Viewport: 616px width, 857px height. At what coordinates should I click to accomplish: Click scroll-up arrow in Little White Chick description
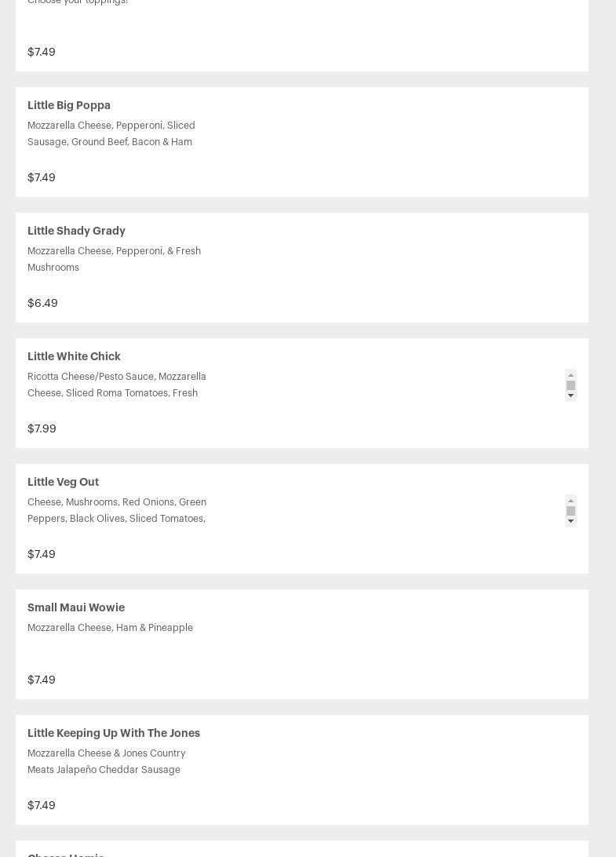pos(570,374)
